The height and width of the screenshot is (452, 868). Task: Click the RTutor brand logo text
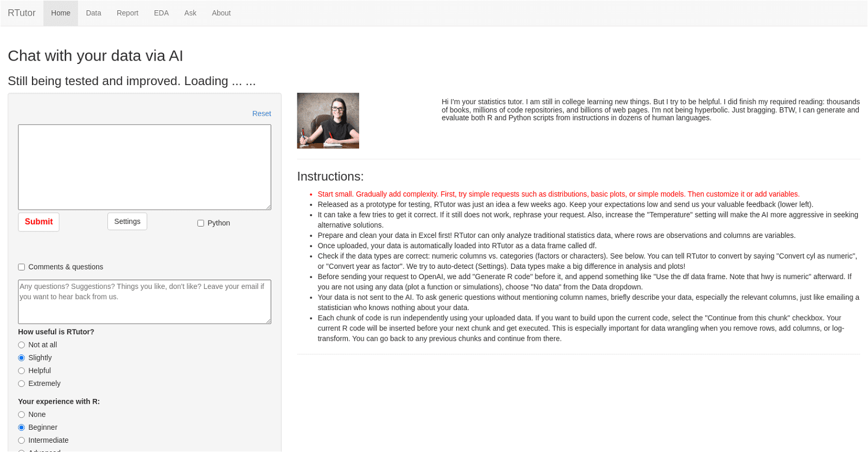22,13
